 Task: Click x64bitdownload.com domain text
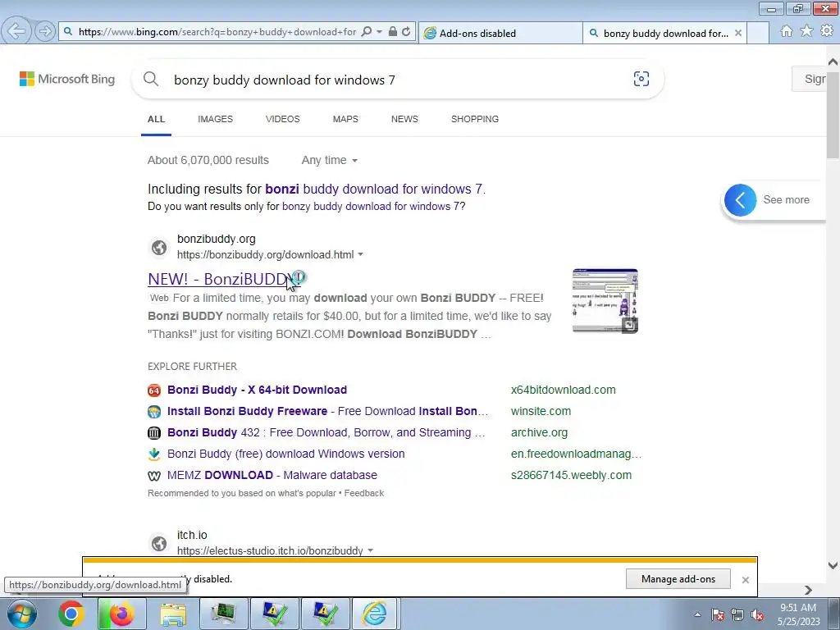tap(563, 390)
